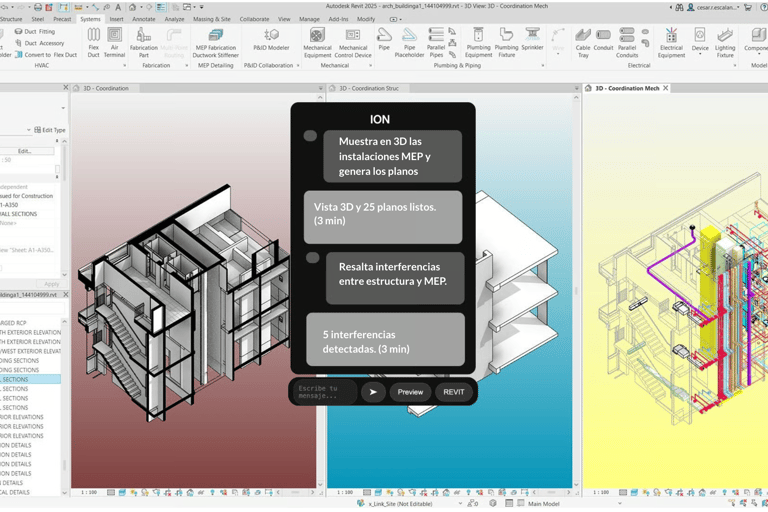Select the Mechanical Control Device tool
The width and height of the screenshot is (768, 512).
click(x=353, y=43)
